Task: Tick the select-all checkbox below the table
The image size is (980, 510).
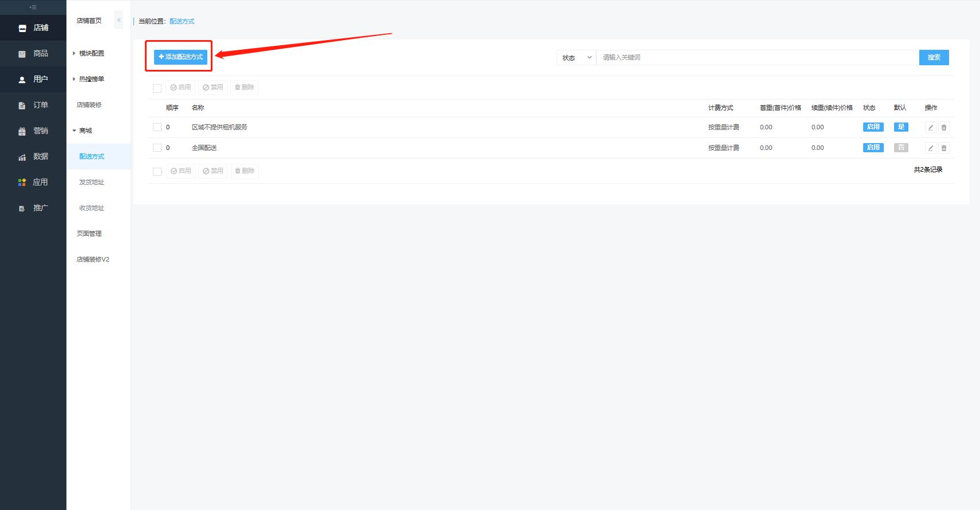Action: click(x=157, y=172)
